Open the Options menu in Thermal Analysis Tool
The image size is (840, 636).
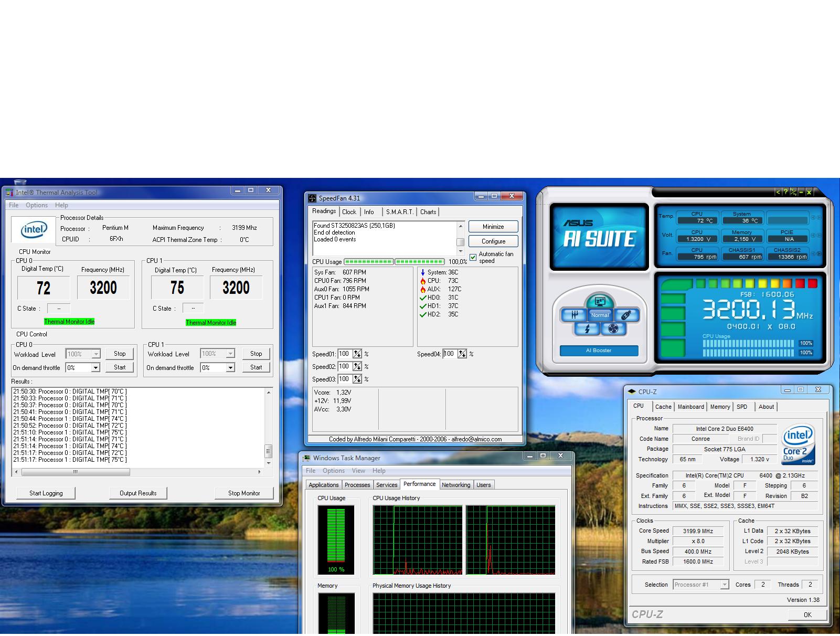(x=37, y=205)
